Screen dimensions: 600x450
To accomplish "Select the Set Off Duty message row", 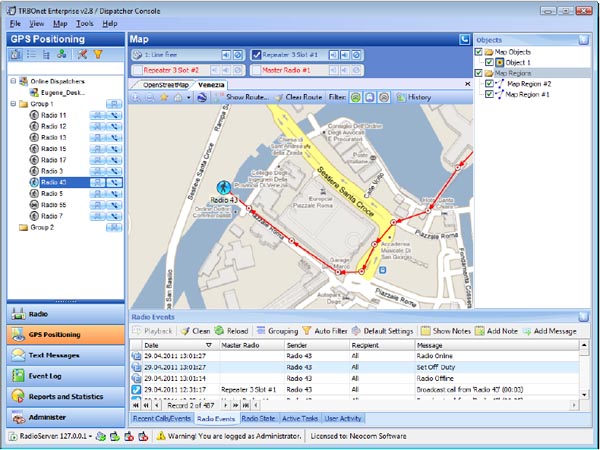I will tap(354, 367).
